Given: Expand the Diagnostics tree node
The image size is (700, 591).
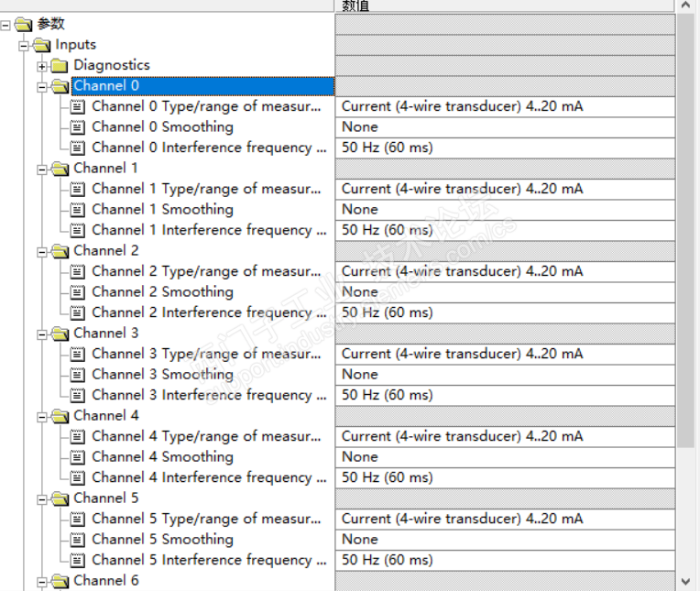Looking at the screenshot, I should coord(42,65).
